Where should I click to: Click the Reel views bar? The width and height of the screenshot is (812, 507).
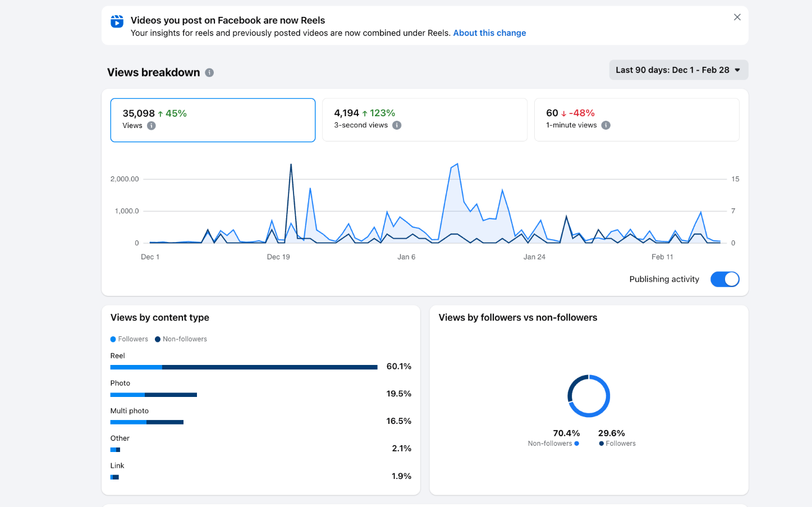point(244,367)
